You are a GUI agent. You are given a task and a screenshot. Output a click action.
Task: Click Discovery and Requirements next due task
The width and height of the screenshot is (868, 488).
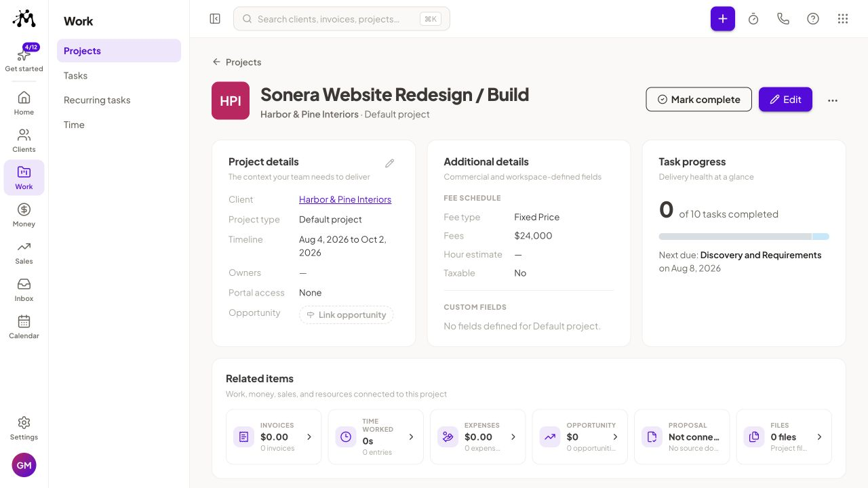(761, 255)
